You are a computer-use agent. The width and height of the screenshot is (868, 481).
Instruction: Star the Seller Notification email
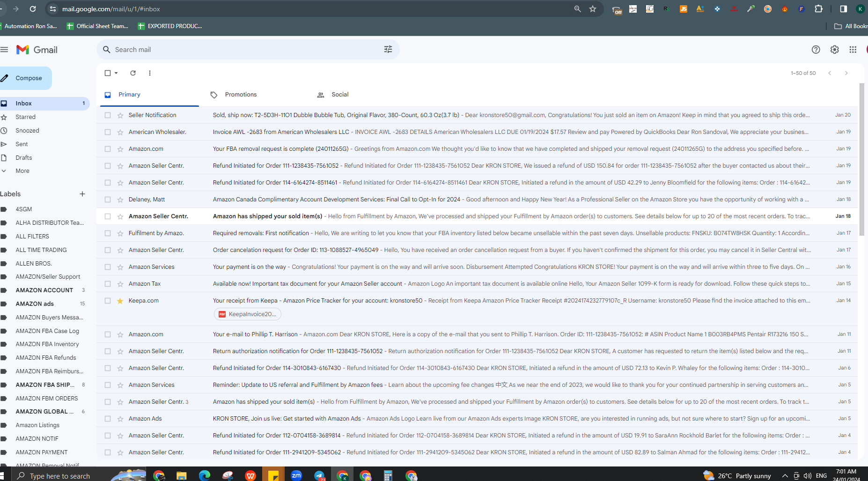pos(120,115)
